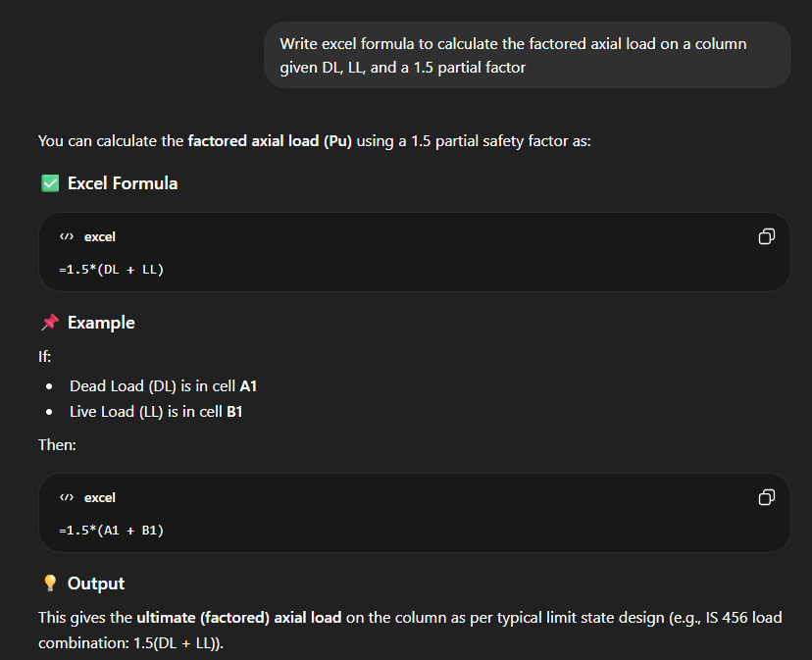Click the Output heading
Image resolution: width=812 pixels, height=660 pixels.
[x=96, y=584]
